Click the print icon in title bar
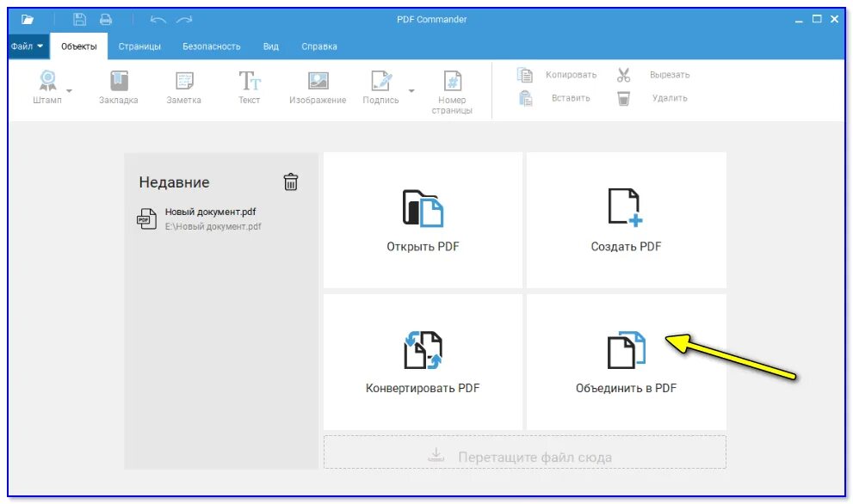Screen dimensions: 853x504 tap(106, 20)
